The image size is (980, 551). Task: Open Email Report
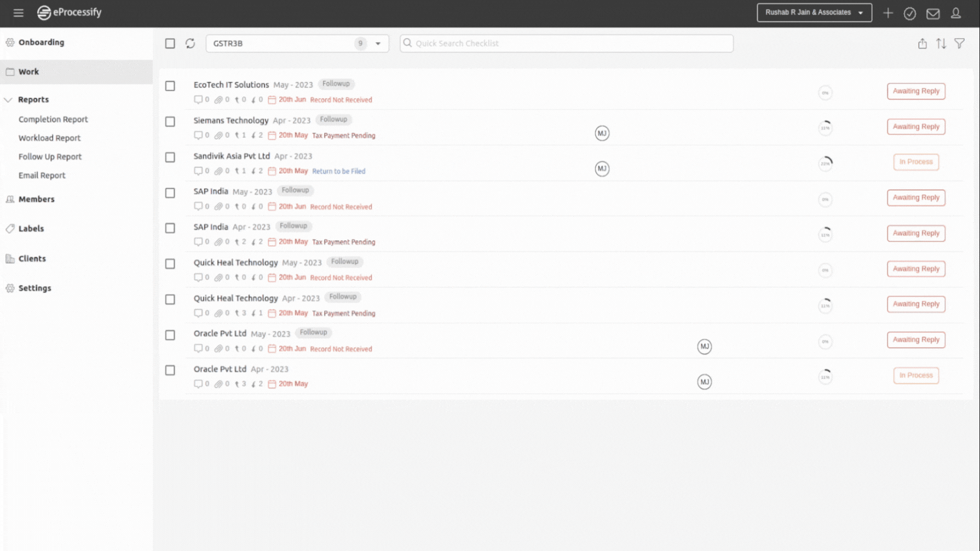42,175
